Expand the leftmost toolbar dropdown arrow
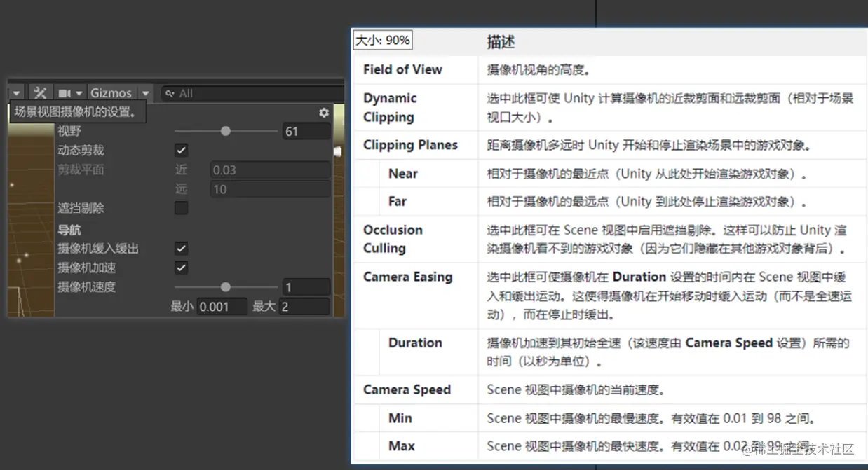868x470 pixels. tap(16, 93)
